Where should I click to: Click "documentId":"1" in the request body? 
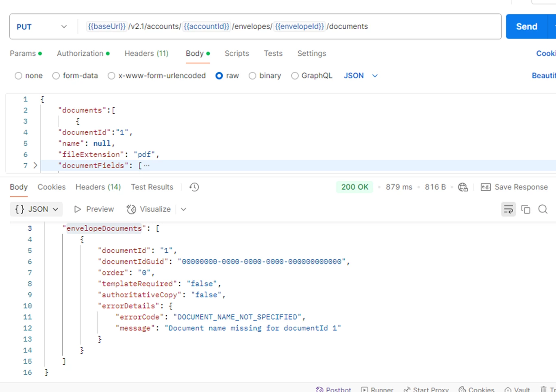click(95, 132)
